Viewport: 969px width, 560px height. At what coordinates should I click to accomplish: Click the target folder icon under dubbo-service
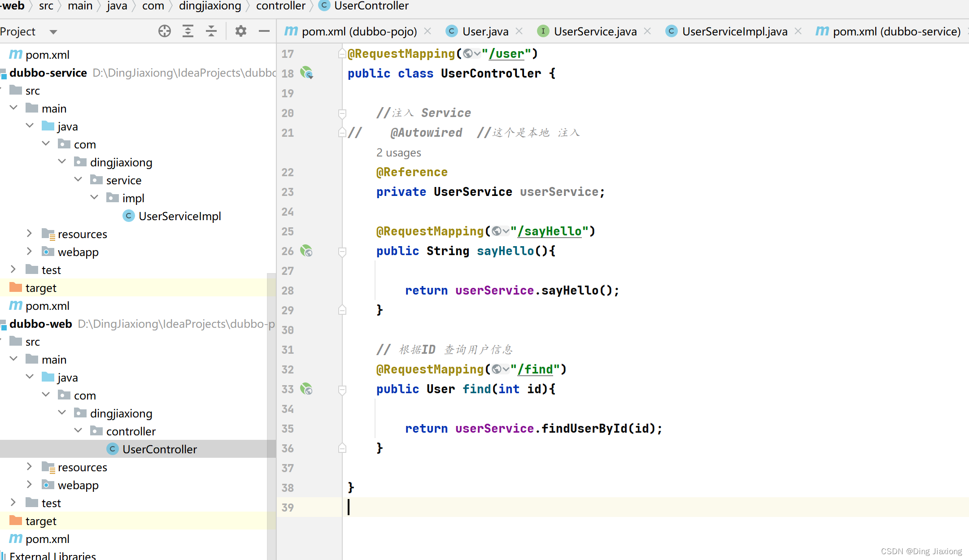click(16, 287)
